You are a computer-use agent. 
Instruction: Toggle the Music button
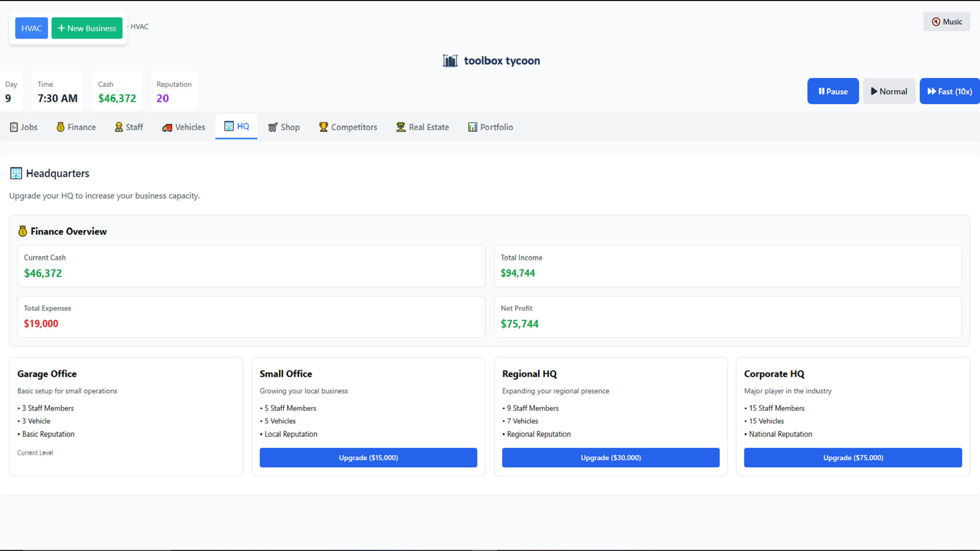(946, 21)
